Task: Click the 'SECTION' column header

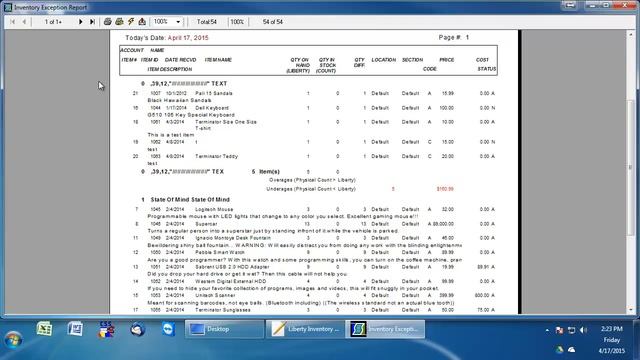Action: click(412, 60)
